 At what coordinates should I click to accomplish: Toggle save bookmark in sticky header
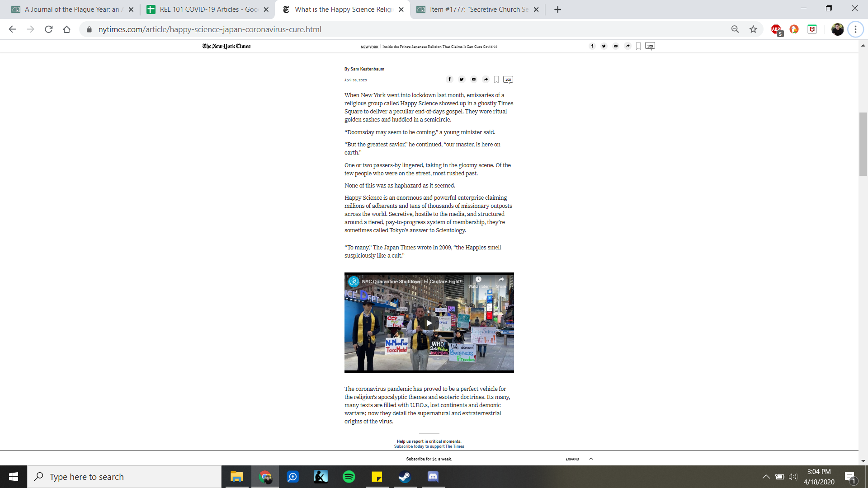(638, 46)
